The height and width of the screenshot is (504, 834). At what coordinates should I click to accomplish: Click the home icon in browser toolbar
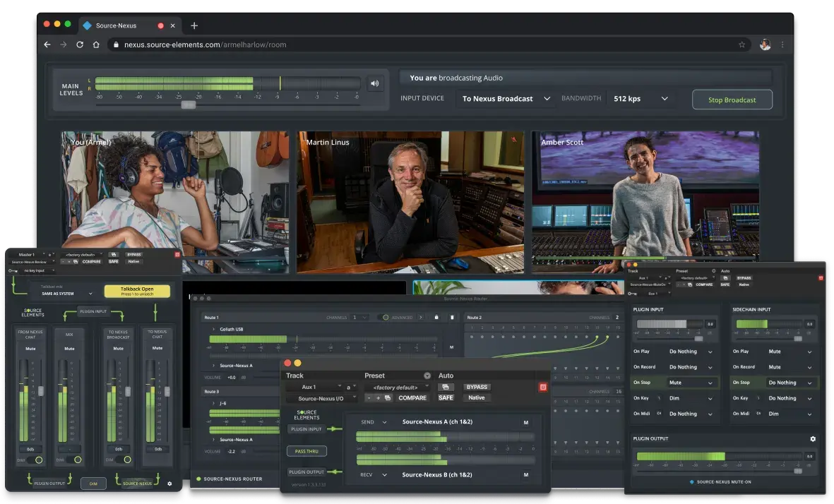(96, 44)
